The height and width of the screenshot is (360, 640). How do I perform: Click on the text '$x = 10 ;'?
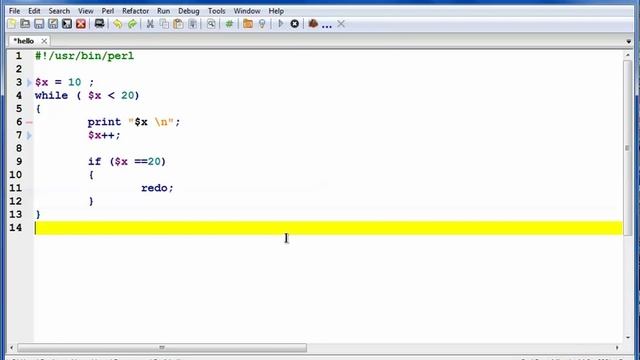64,82
